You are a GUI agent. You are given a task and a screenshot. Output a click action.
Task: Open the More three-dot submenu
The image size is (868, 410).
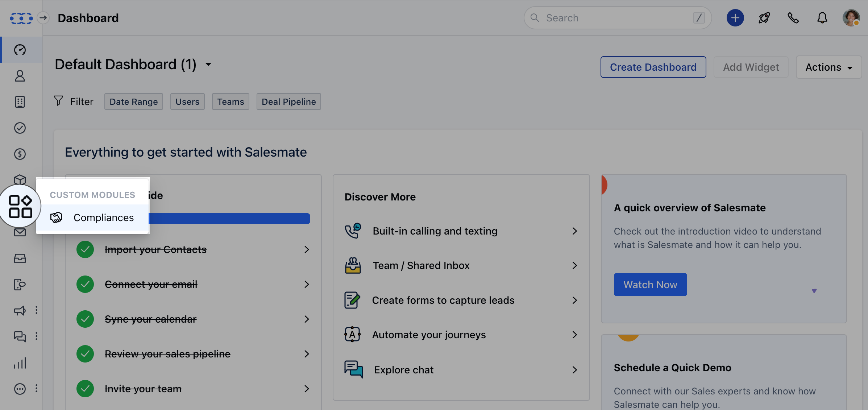click(x=36, y=388)
